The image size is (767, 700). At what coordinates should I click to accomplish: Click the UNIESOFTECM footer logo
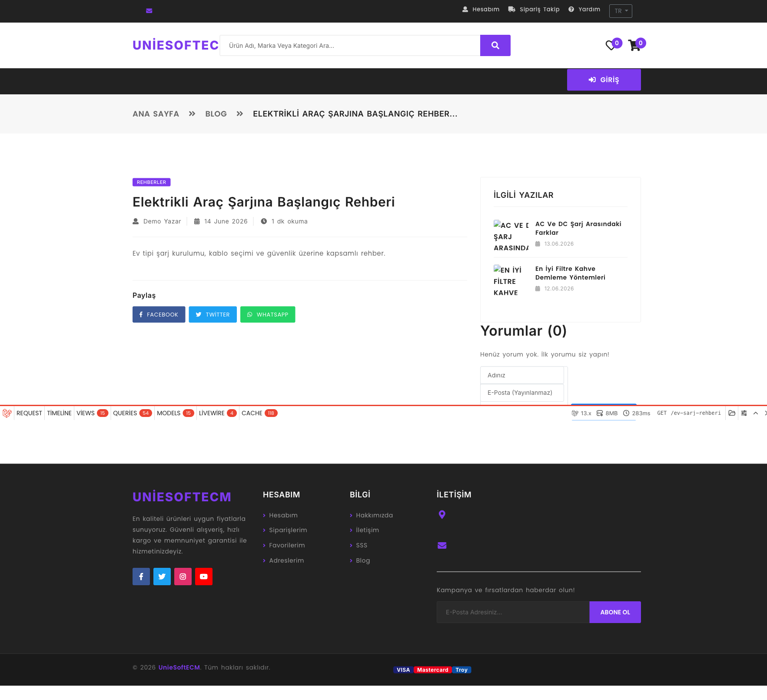tap(182, 497)
